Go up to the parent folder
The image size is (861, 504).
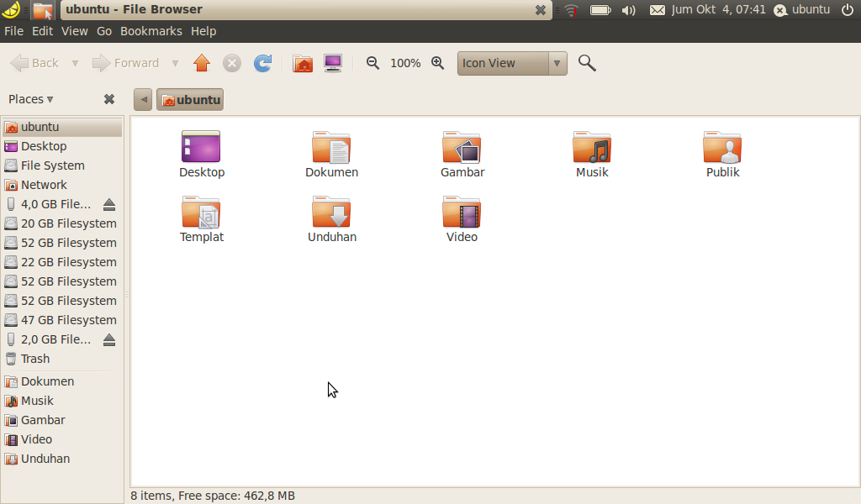[202, 63]
